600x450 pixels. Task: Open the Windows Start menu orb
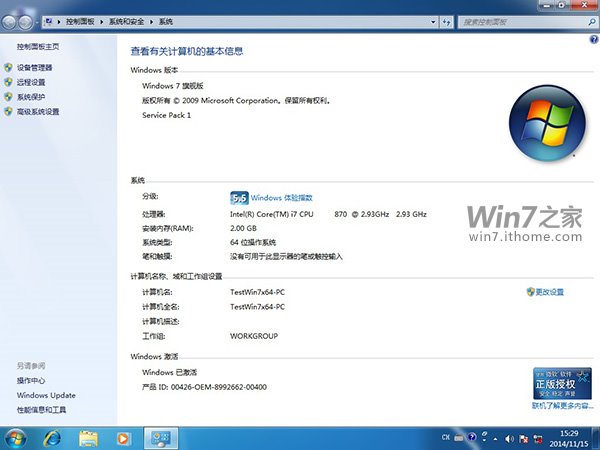coord(16,437)
